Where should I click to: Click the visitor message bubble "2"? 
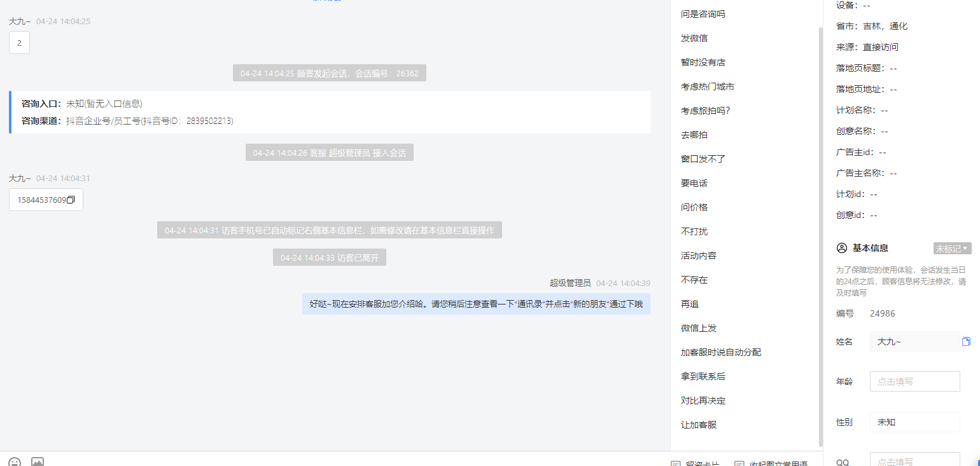19,43
